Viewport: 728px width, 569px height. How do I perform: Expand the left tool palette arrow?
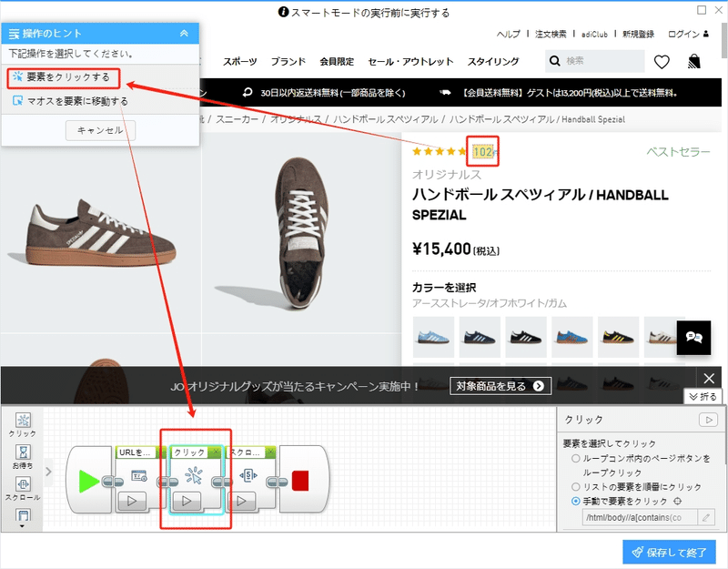click(49, 472)
